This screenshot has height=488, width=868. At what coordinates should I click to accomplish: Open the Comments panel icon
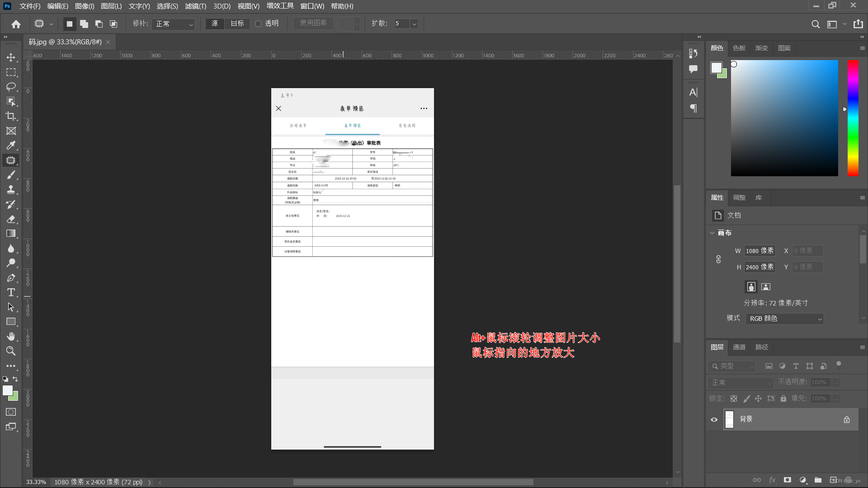coord(693,69)
